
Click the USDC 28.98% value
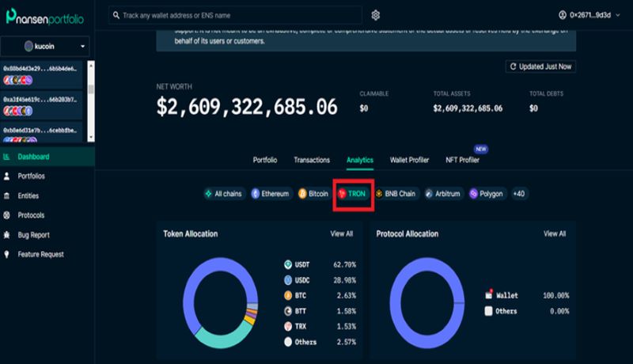[x=345, y=280]
